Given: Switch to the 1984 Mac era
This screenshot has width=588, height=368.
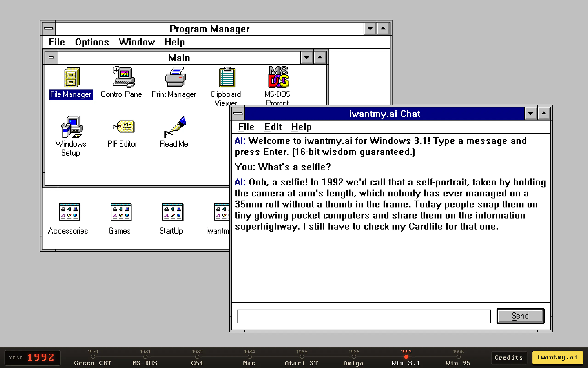Looking at the screenshot, I should (x=249, y=358).
